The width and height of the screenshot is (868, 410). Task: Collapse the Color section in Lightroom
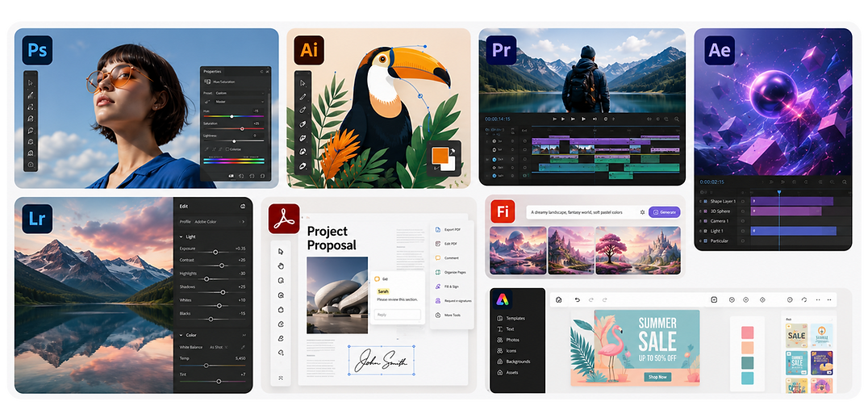(181, 335)
